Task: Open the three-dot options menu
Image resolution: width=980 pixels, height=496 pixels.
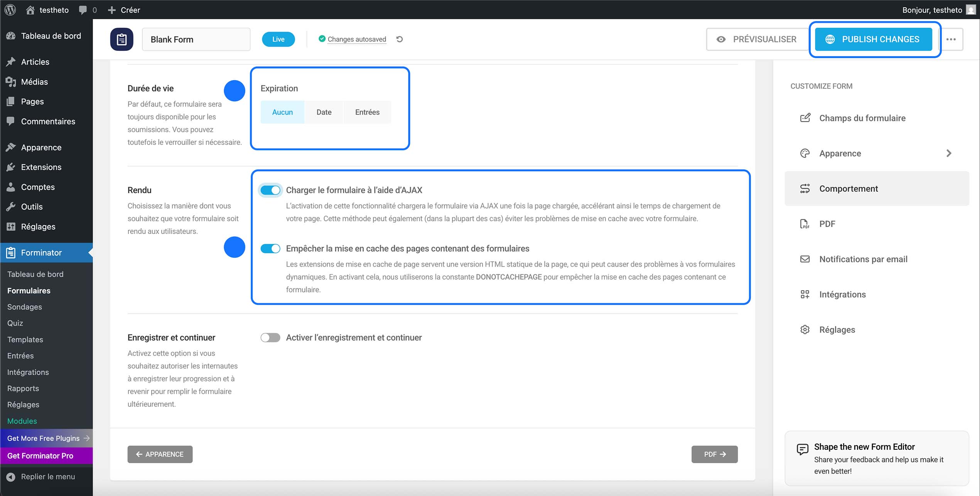Action: (951, 39)
